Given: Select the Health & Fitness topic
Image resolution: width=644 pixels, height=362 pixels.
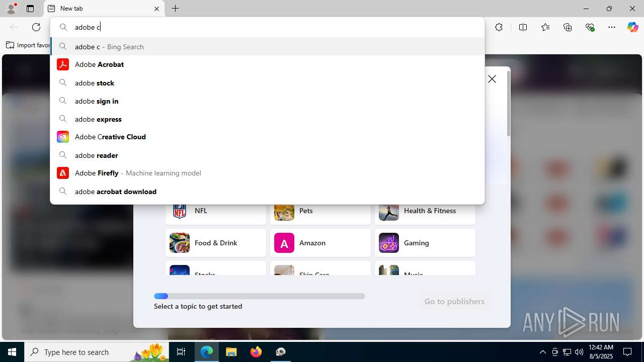Looking at the screenshot, I should pyautogui.click(x=425, y=213).
